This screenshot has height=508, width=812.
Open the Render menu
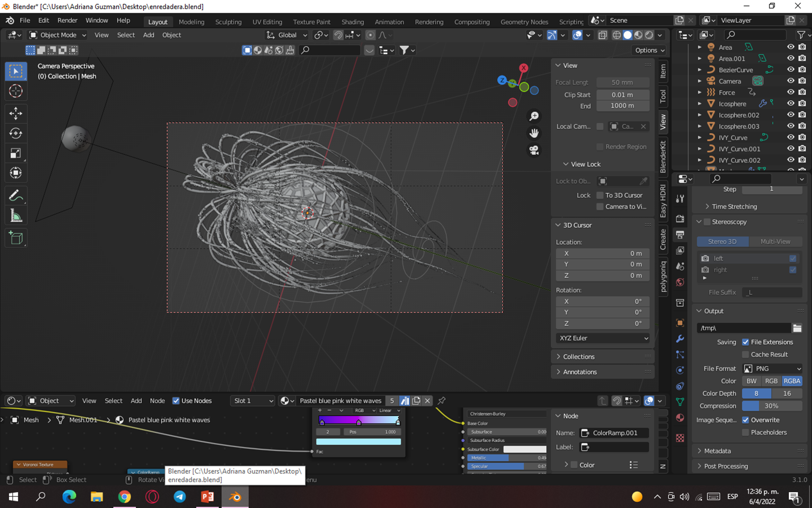click(67, 20)
